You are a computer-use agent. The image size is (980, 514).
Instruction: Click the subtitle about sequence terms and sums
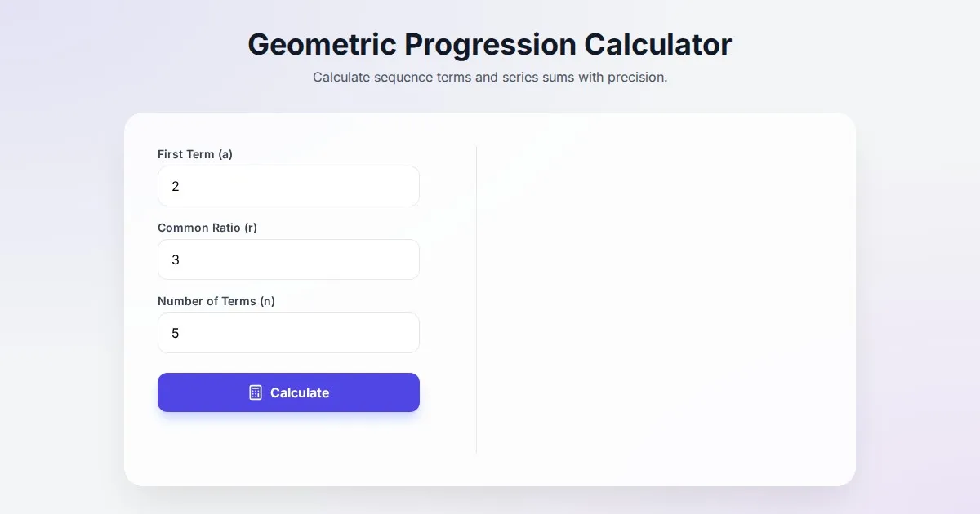pyautogui.click(x=490, y=78)
